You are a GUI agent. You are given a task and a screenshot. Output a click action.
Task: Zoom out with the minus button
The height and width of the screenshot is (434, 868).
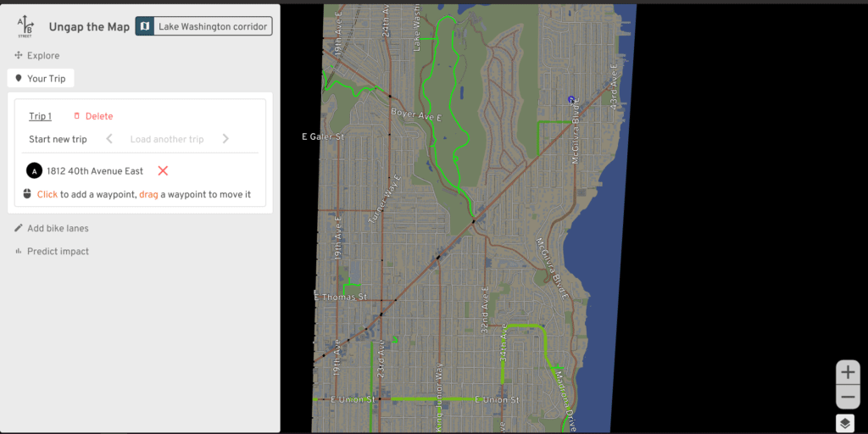point(848,397)
